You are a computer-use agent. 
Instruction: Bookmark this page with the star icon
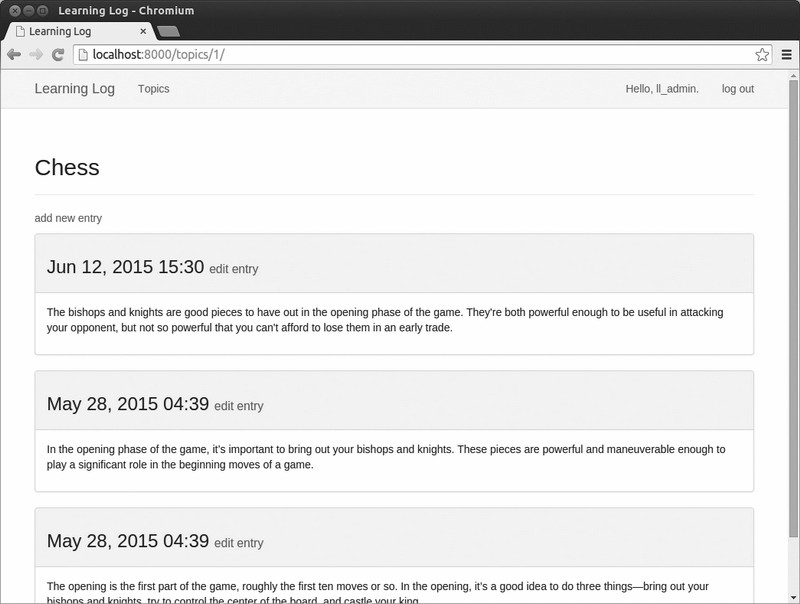pos(762,55)
